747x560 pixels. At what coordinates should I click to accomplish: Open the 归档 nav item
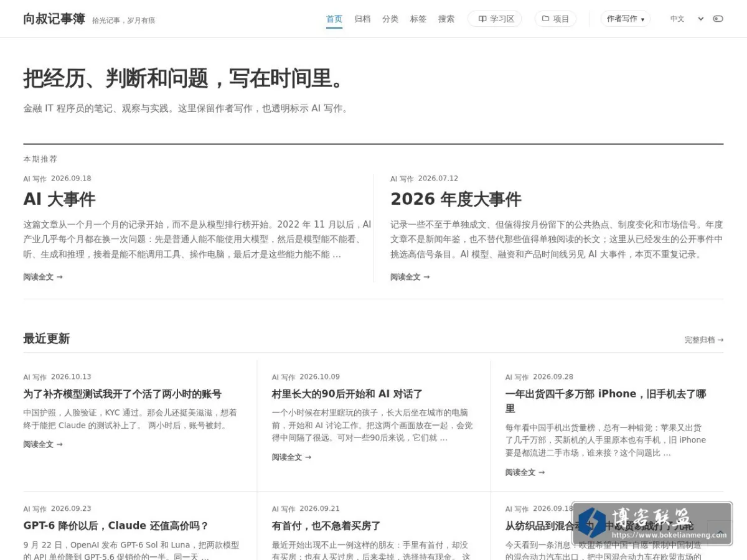(x=362, y=19)
